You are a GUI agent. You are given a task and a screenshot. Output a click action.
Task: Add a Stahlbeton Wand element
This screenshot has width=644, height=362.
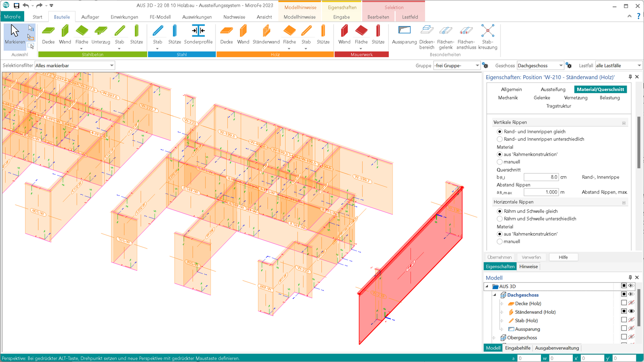point(65,35)
